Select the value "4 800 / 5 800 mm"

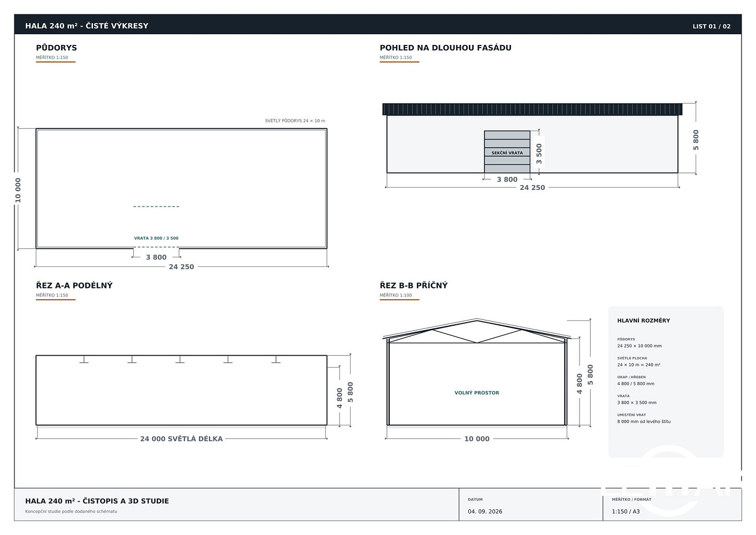point(636,384)
